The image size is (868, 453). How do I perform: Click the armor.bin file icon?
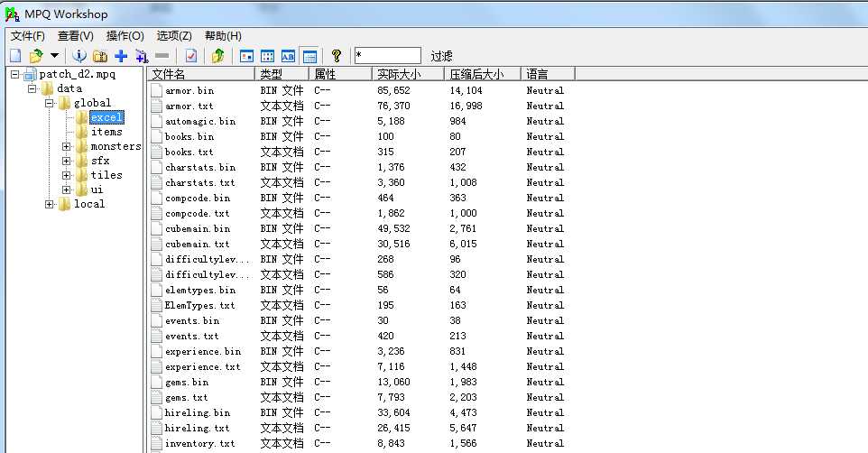pos(157,90)
